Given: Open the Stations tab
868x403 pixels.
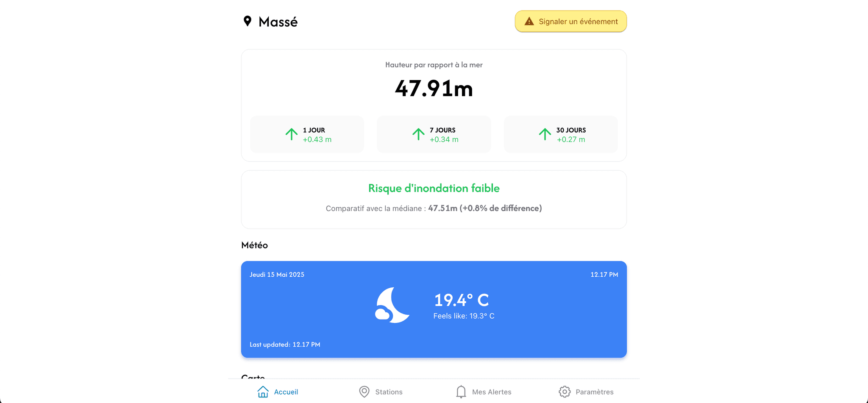Looking at the screenshot, I should coord(381,392).
